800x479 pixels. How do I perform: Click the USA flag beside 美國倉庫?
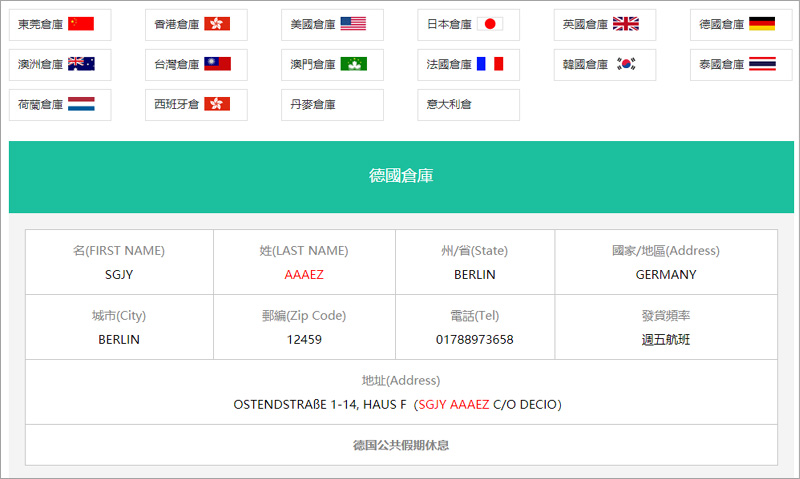pyautogui.click(x=353, y=24)
